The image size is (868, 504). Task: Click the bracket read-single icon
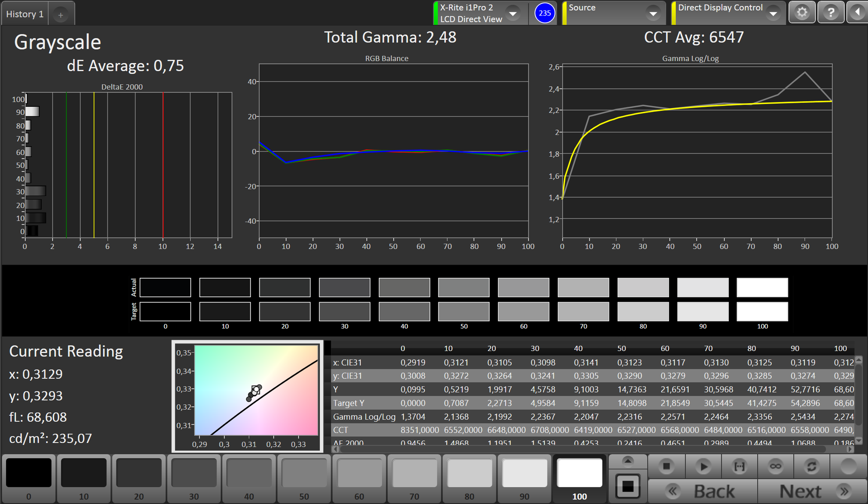tap(739, 466)
